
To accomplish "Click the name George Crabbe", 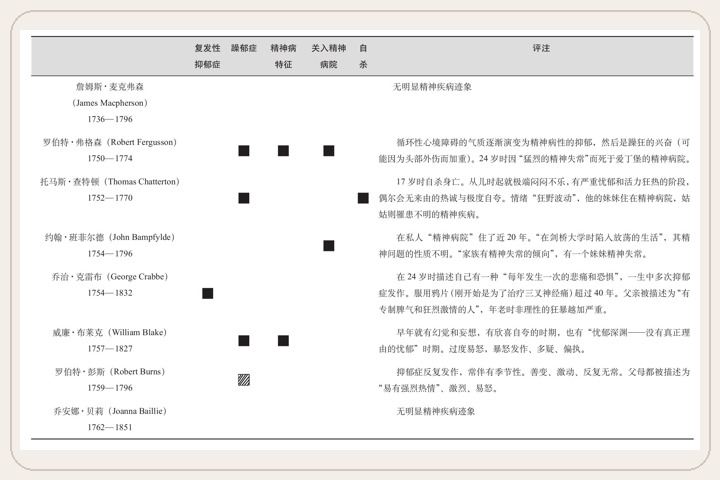I will tap(137, 277).
